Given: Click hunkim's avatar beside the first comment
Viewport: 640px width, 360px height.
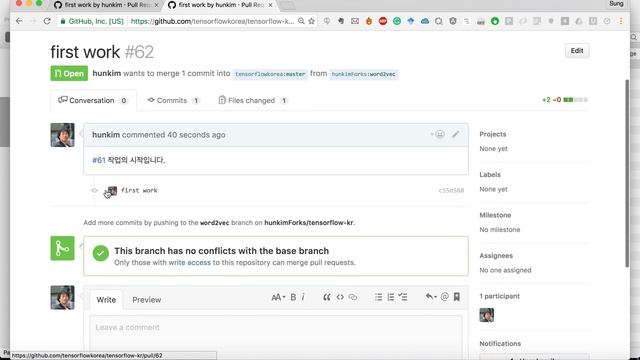Looking at the screenshot, I should click(x=62, y=135).
